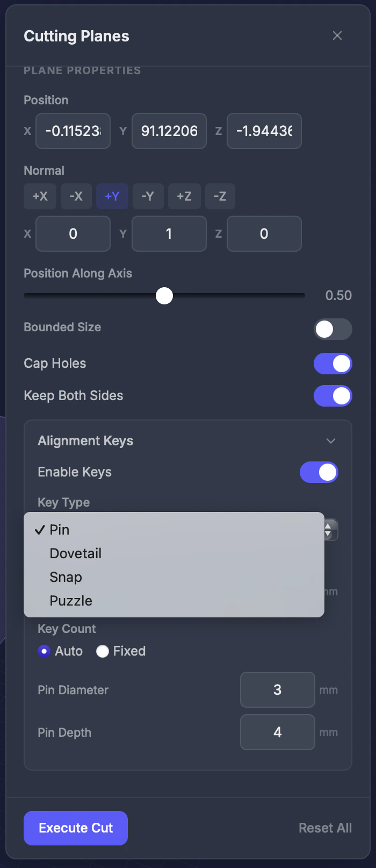
Task: Collapse the Alignment Keys section
Action: (x=331, y=440)
